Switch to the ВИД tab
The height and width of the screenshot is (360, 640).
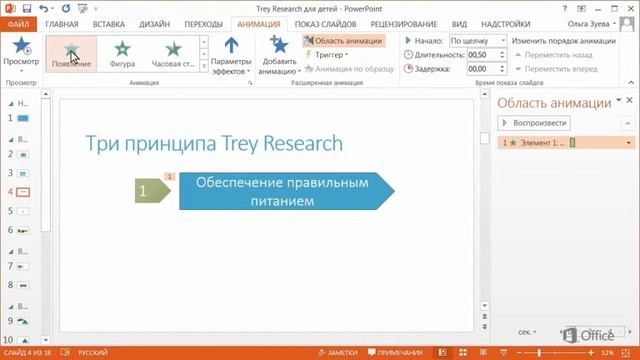(x=459, y=24)
